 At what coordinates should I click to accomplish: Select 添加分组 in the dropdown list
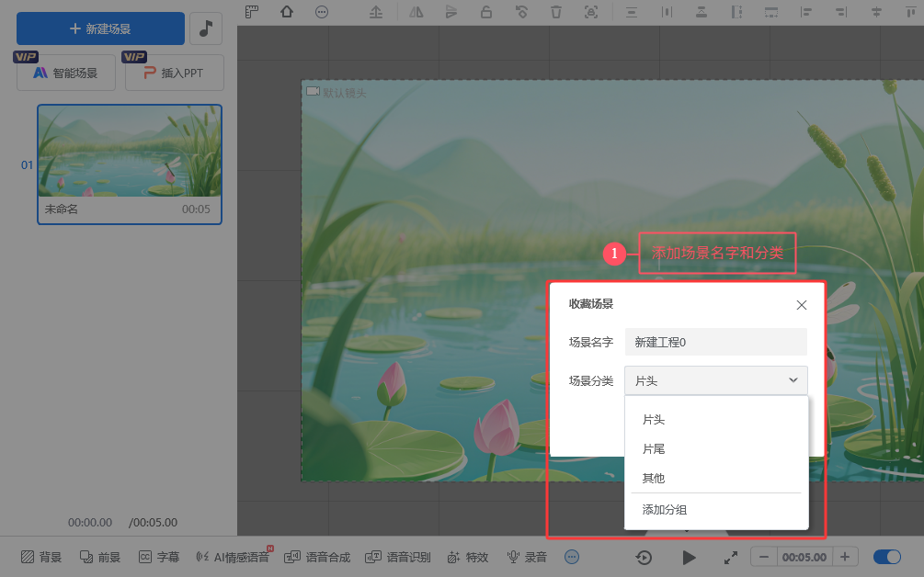[x=665, y=510]
